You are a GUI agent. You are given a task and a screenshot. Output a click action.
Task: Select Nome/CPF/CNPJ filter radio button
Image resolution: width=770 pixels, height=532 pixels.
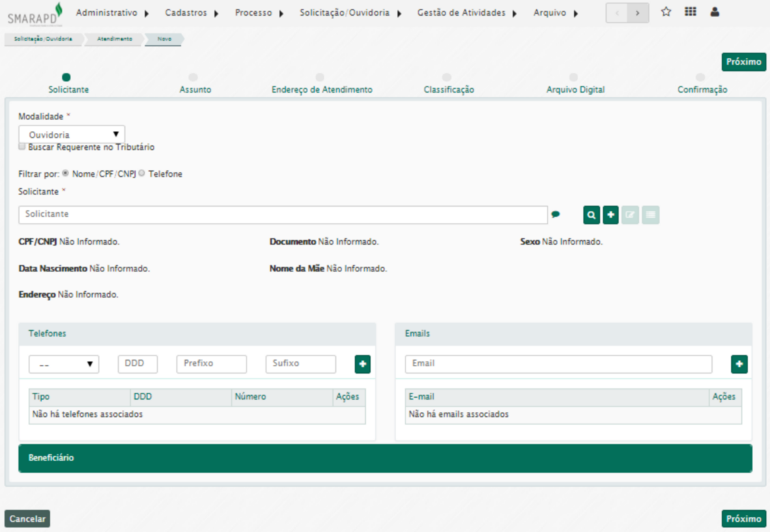pyautogui.click(x=66, y=174)
